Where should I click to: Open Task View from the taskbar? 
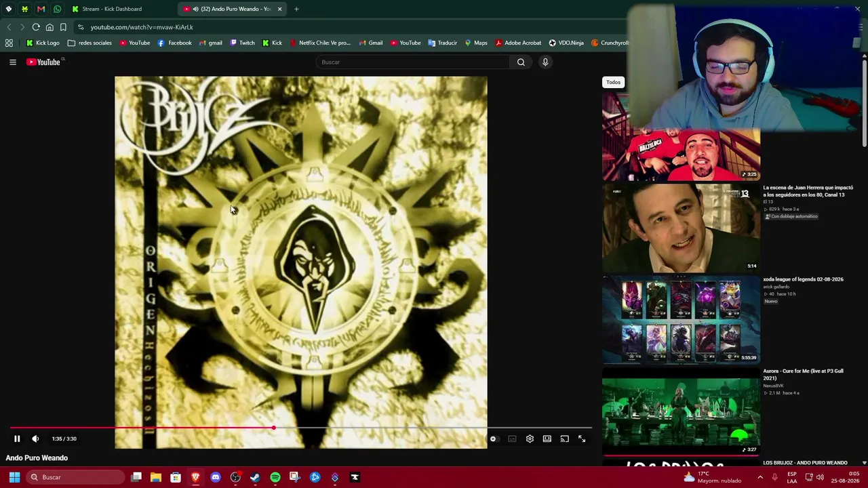[136, 477]
